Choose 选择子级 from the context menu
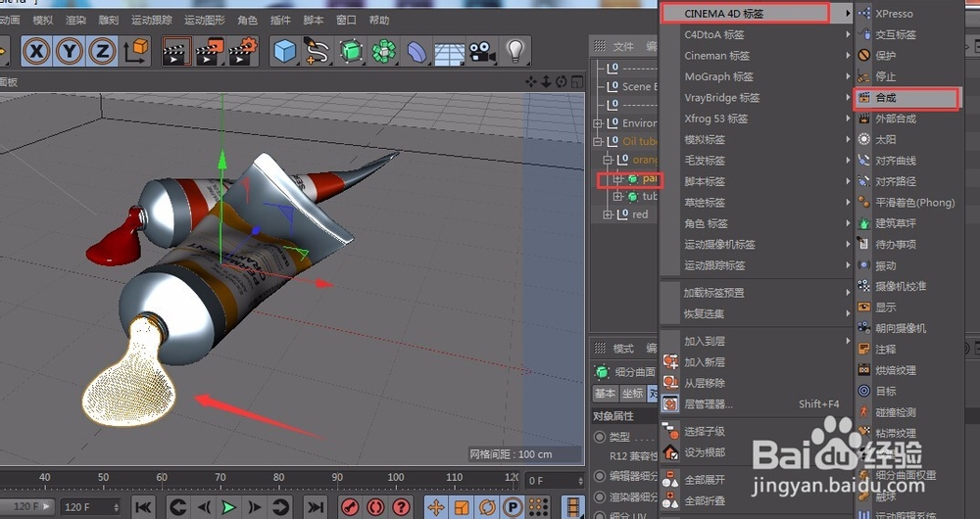980x519 pixels. (757, 432)
